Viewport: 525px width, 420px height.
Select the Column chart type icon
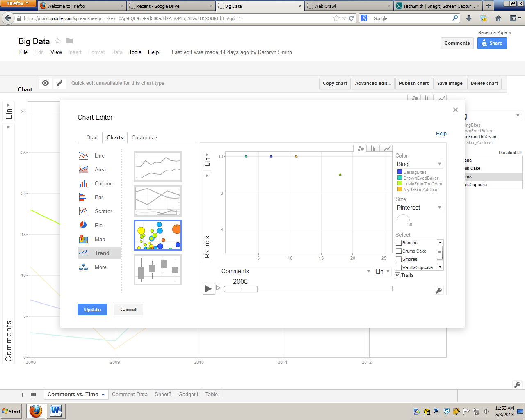point(83,183)
